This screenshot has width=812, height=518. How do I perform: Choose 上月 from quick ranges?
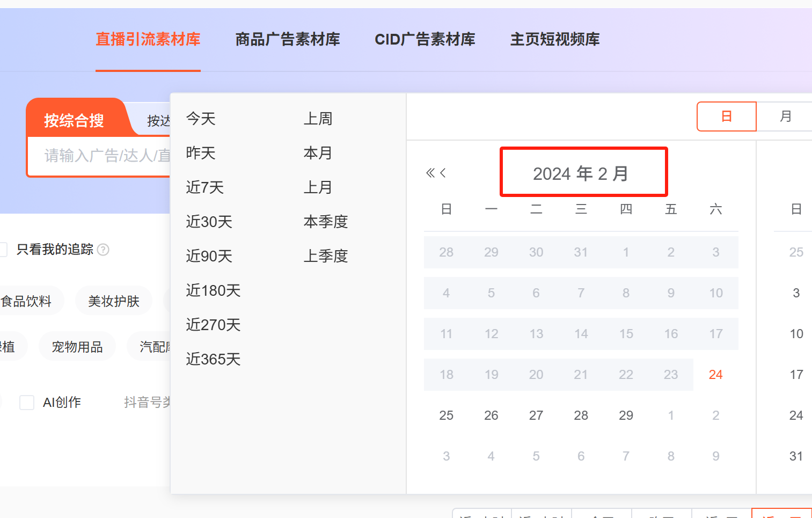point(318,187)
